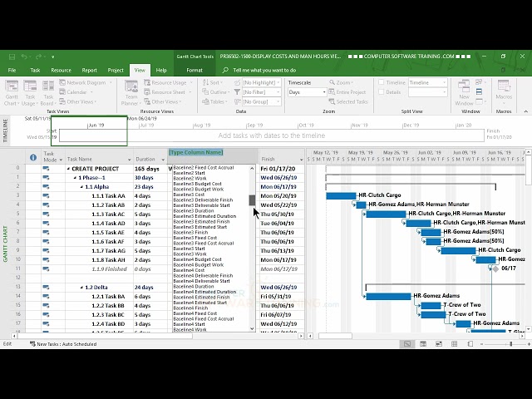Screen dimensions: 532x399
Task: Switch to Calendar view
Action: 76,92
